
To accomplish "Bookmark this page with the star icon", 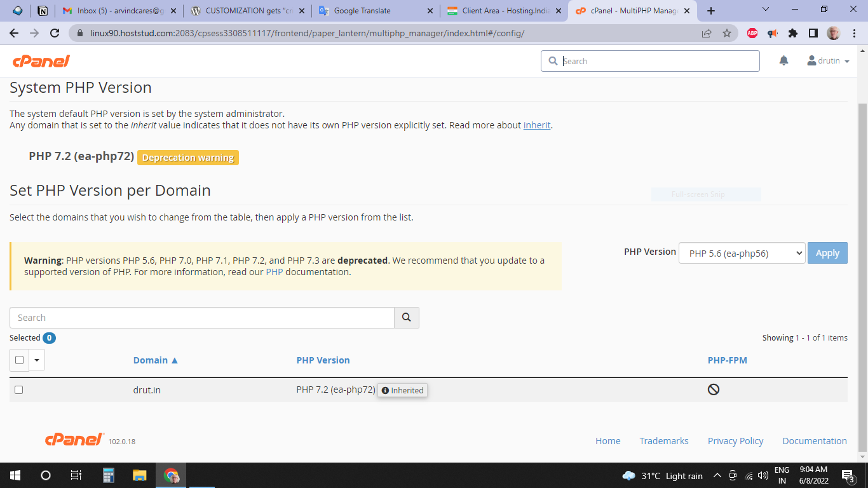I will [727, 33].
